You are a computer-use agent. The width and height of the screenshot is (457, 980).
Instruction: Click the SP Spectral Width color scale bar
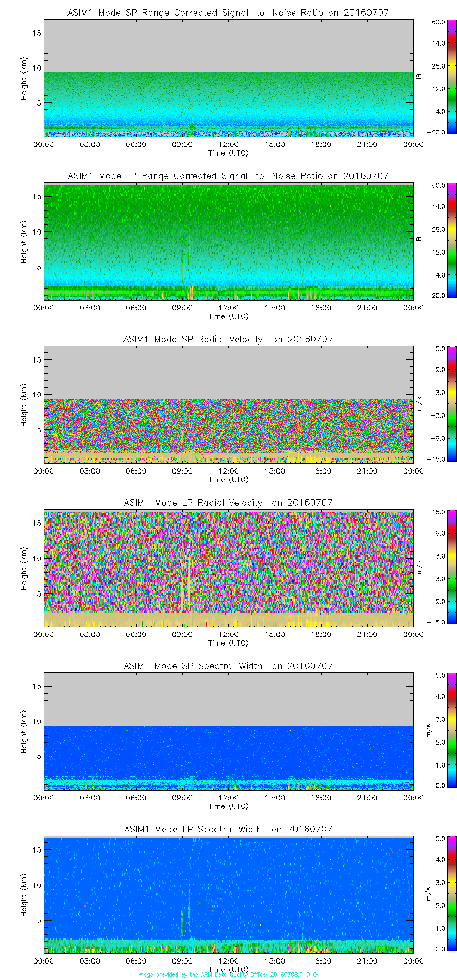[437, 731]
